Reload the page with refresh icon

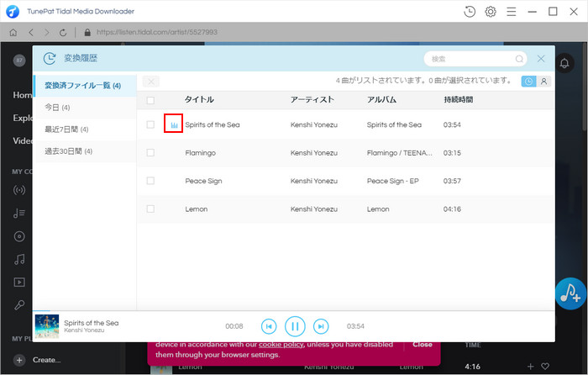tap(63, 32)
